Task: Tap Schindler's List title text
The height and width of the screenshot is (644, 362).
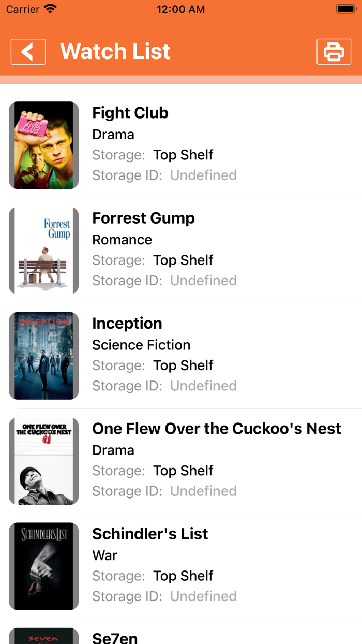Action: [150, 533]
